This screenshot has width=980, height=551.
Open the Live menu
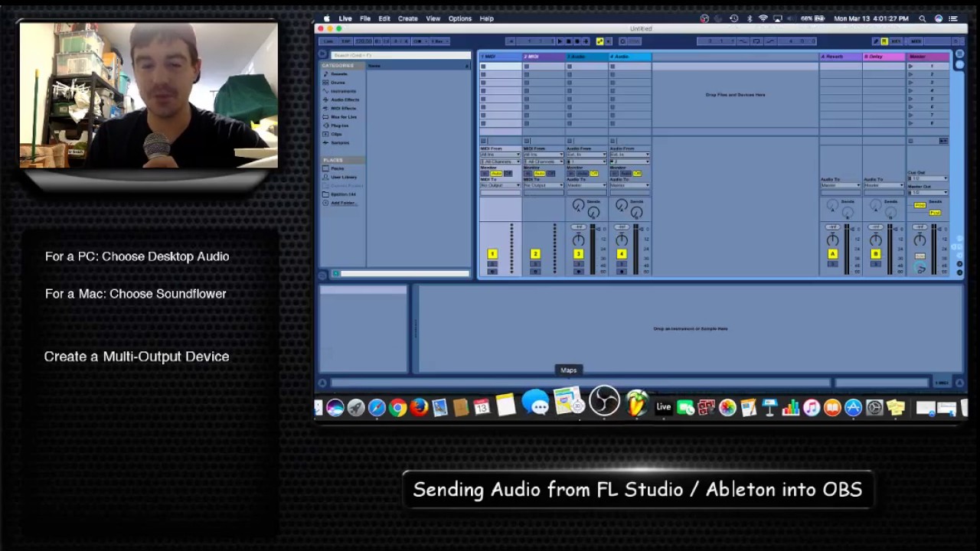(345, 18)
